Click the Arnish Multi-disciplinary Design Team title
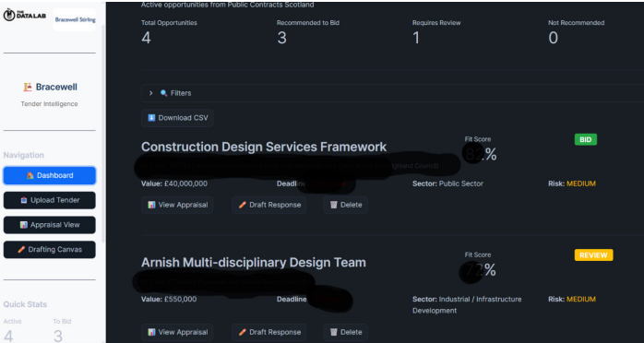This screenshot has height=343, width=644. click(x=254, y=262)
